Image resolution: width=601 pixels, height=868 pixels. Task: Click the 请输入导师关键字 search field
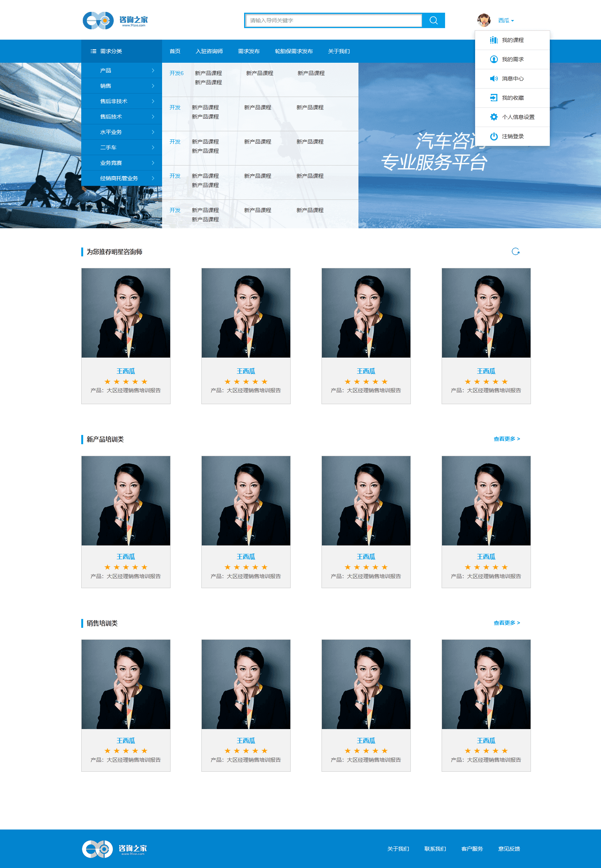333,20
